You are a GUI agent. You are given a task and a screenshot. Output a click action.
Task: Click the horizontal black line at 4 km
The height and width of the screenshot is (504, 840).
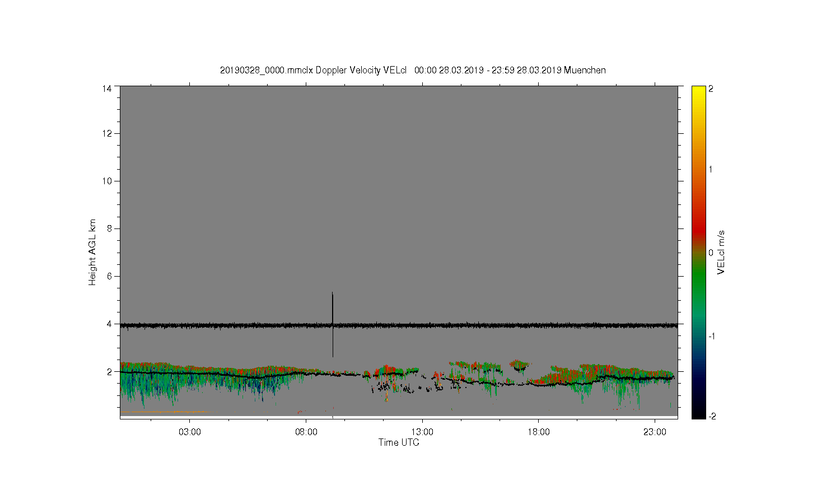[399, 325]
